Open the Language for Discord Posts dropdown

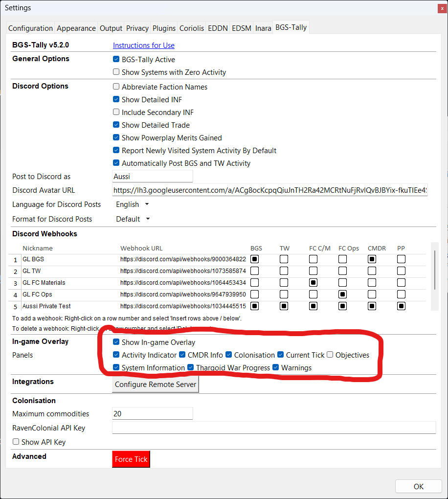click(132, 204)
